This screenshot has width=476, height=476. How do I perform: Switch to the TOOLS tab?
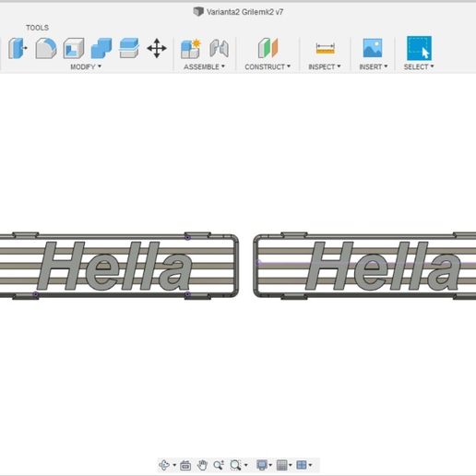(x=37, y=28)
